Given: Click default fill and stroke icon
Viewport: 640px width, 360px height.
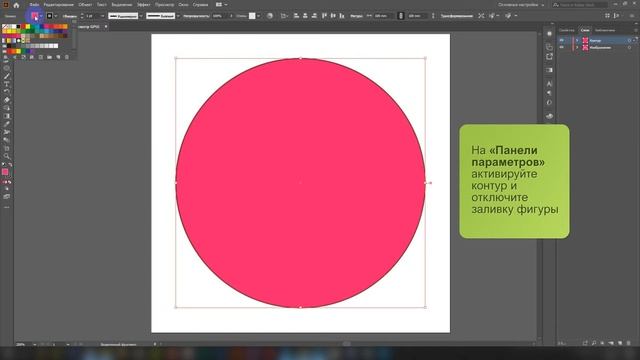Looking at the screenshot, I should tap(4, 164).
